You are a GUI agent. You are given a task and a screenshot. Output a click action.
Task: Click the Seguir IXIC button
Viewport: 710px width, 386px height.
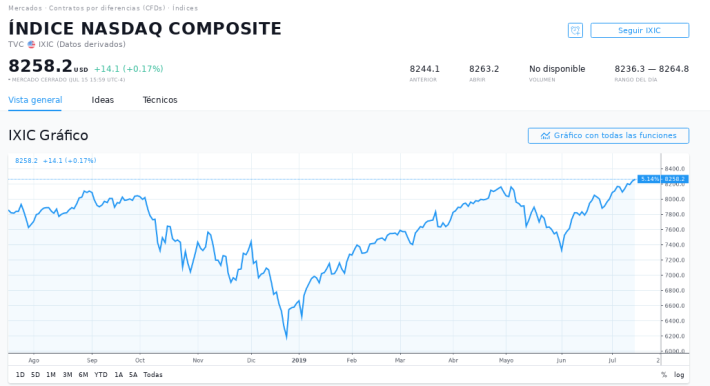(x=639, y=30)
